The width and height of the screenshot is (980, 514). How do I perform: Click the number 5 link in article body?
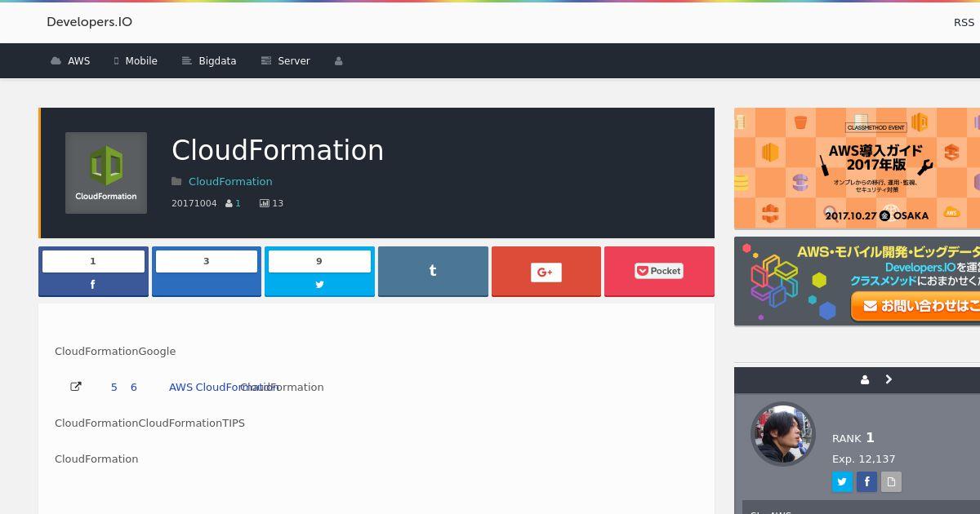114,387
